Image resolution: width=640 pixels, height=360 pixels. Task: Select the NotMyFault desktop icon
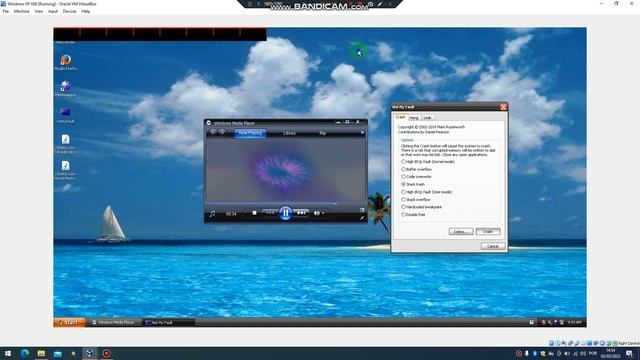pos(65,115)
